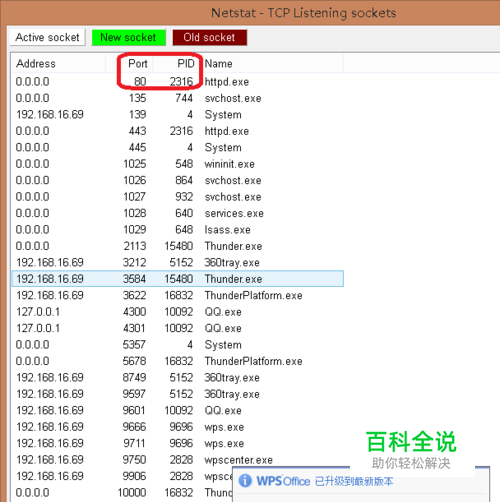Select the wps.exe row on port 9666
Screen dimensions: 500x502
178,427
